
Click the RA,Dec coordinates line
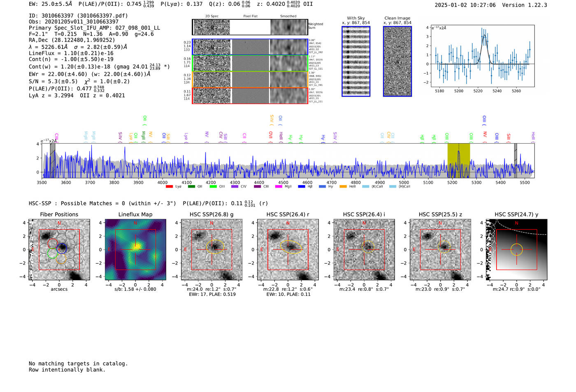click(x=72, y=40)
